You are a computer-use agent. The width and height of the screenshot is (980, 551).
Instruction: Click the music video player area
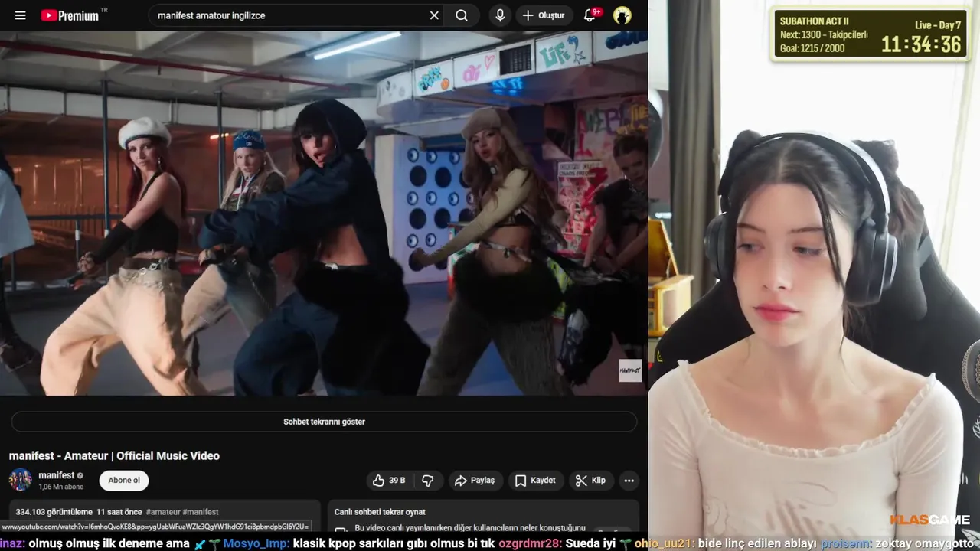point(324,213)
